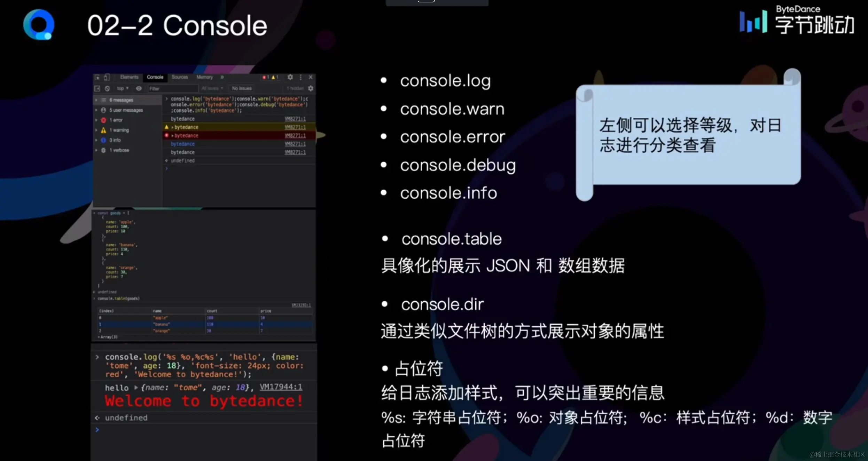Open the three-dot customize DevTools menu
Viewport: 868px width, 461px height.
click(300, 77)
